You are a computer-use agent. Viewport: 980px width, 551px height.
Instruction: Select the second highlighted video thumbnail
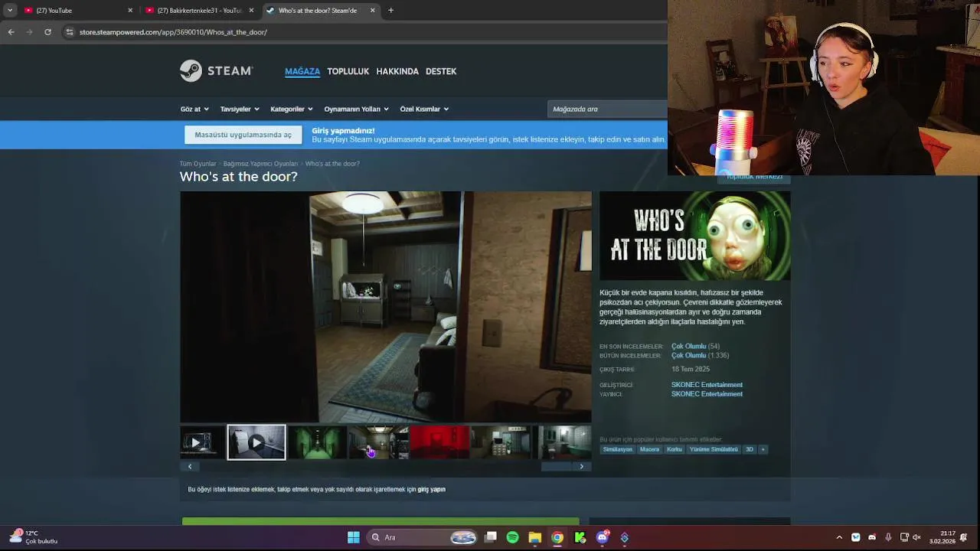256,442
